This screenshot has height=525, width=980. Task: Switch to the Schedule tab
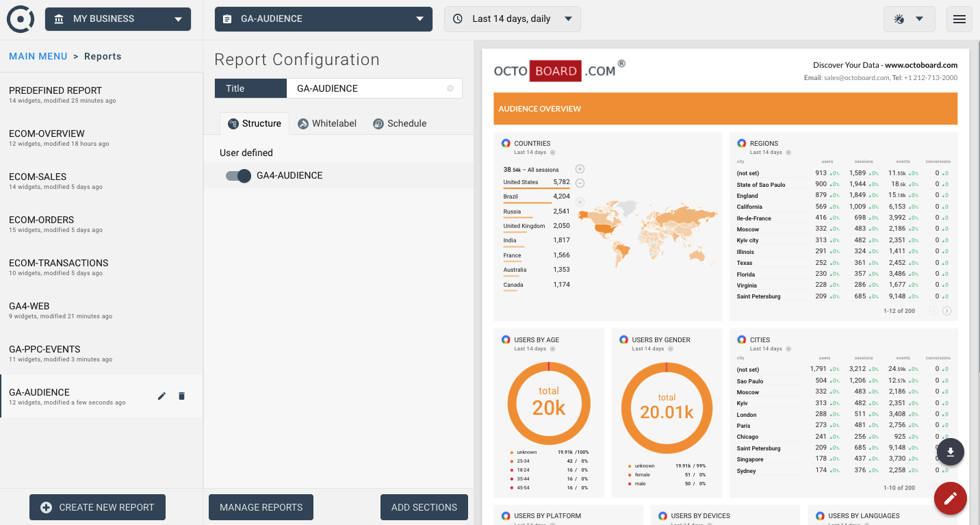tap(400, 123)
